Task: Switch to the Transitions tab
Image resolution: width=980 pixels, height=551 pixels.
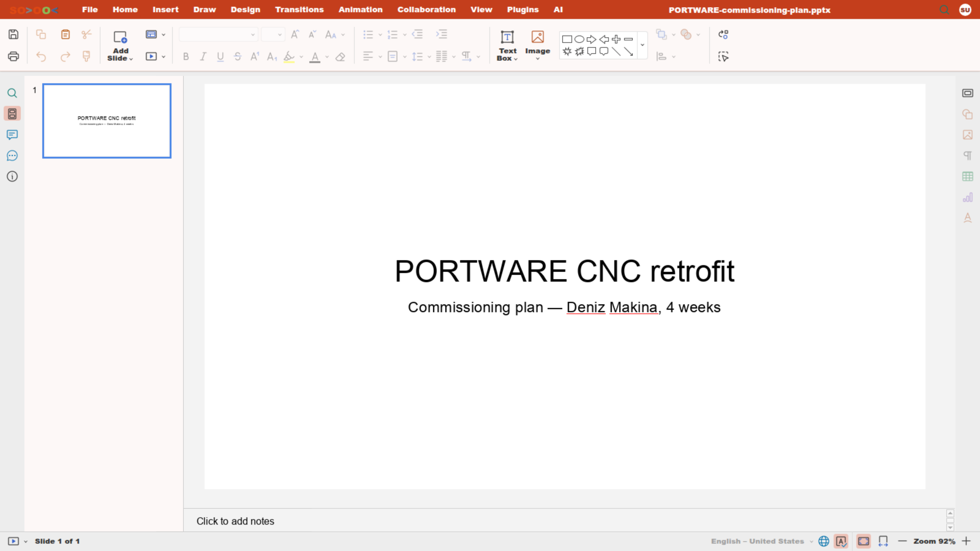Action: [300, 9]
